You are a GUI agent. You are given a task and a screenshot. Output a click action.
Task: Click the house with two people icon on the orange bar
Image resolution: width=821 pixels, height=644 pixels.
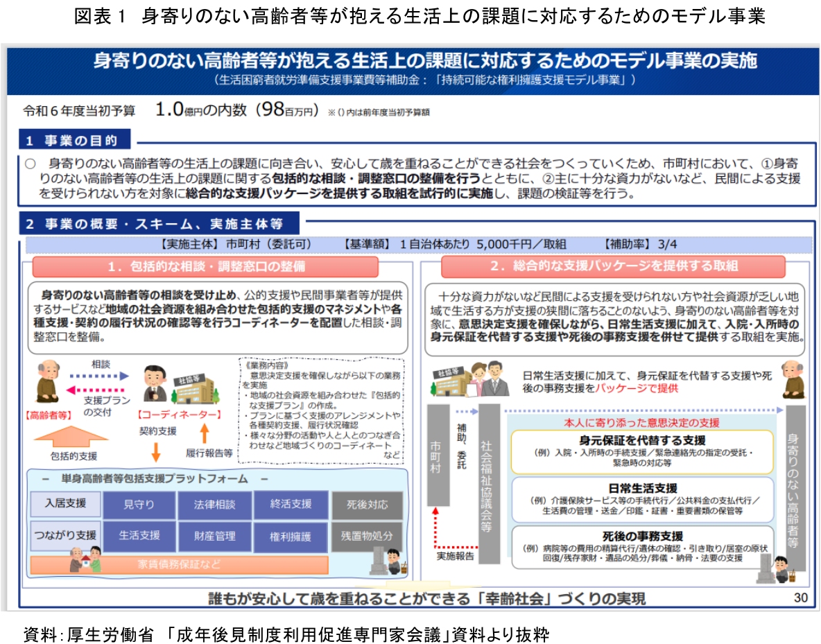85,559
